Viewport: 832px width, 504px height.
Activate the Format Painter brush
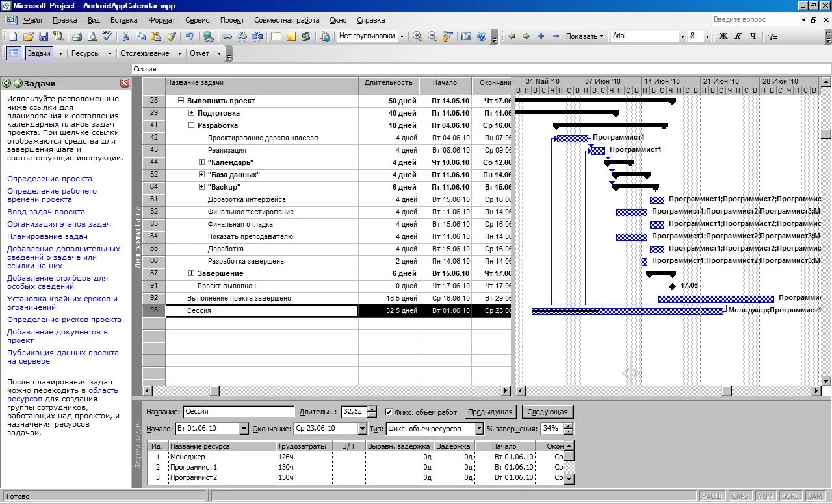(x=170, y=36)
